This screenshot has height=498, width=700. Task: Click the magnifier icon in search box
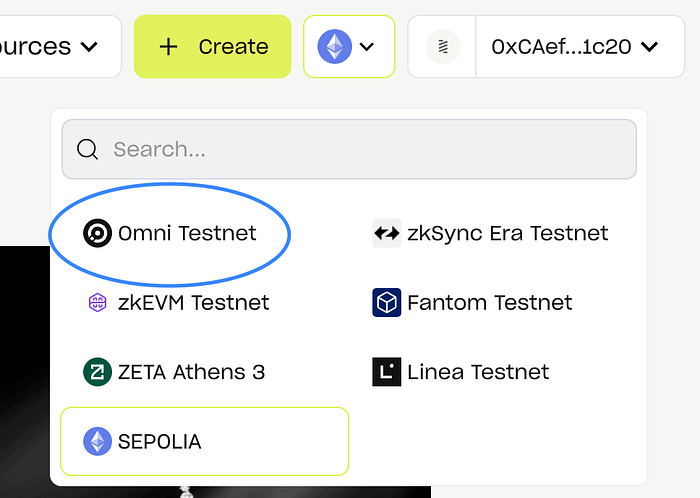pyautogui.click(x=88, y=150)
